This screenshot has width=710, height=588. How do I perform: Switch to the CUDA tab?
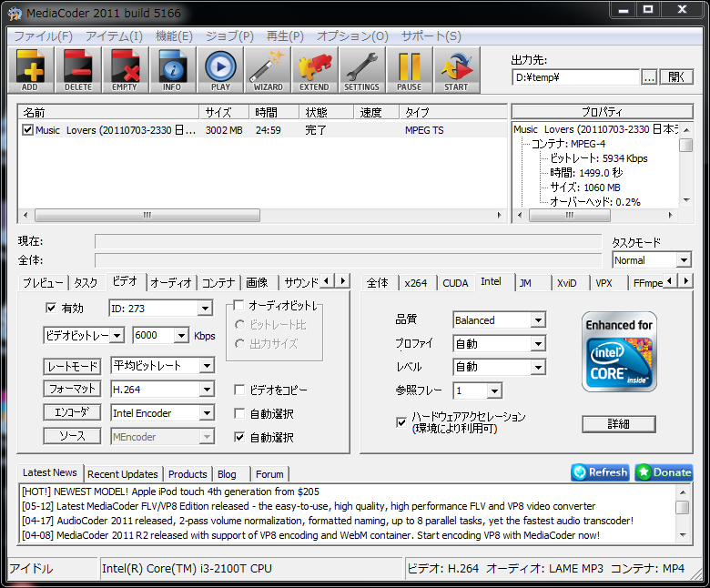click(455, 283)
